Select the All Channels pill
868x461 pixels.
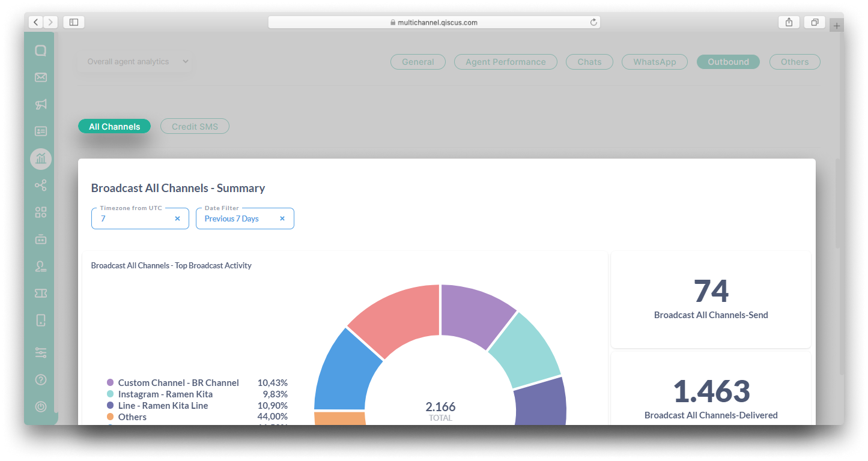tap(114, 127)
